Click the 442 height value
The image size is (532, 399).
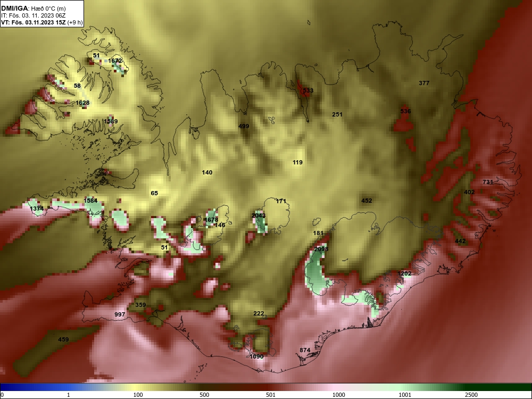click(x=460, y=241)
